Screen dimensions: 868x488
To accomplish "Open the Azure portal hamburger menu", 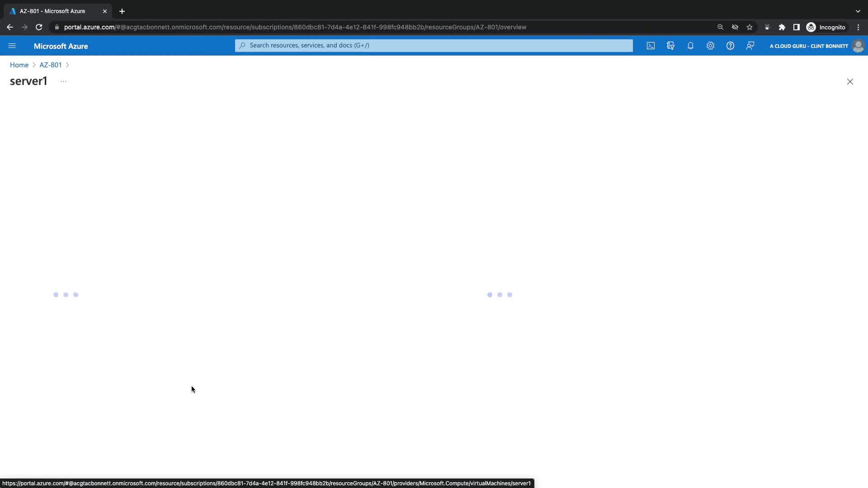I will pos(12,46).
